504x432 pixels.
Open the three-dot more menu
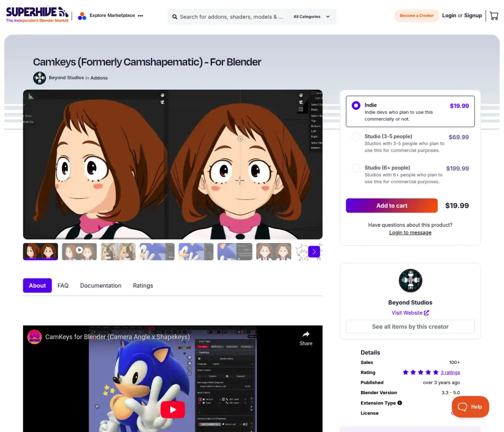coord(141,16)
